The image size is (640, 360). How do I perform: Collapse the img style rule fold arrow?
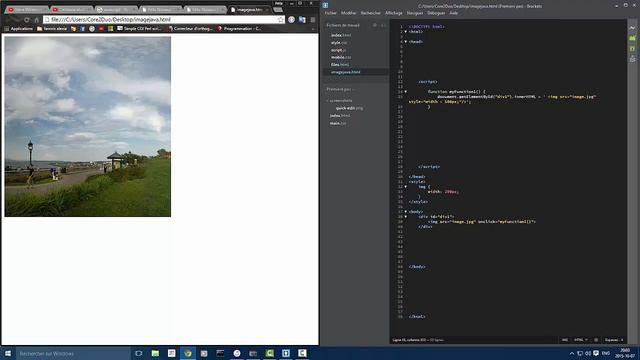tap(405, 187)
